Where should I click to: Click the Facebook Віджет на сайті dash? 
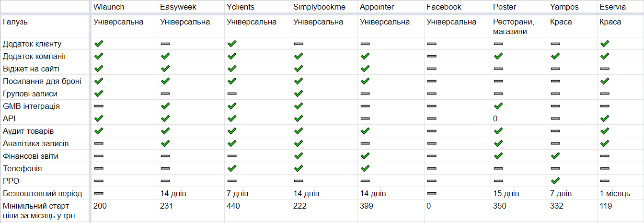click(431, 69)
